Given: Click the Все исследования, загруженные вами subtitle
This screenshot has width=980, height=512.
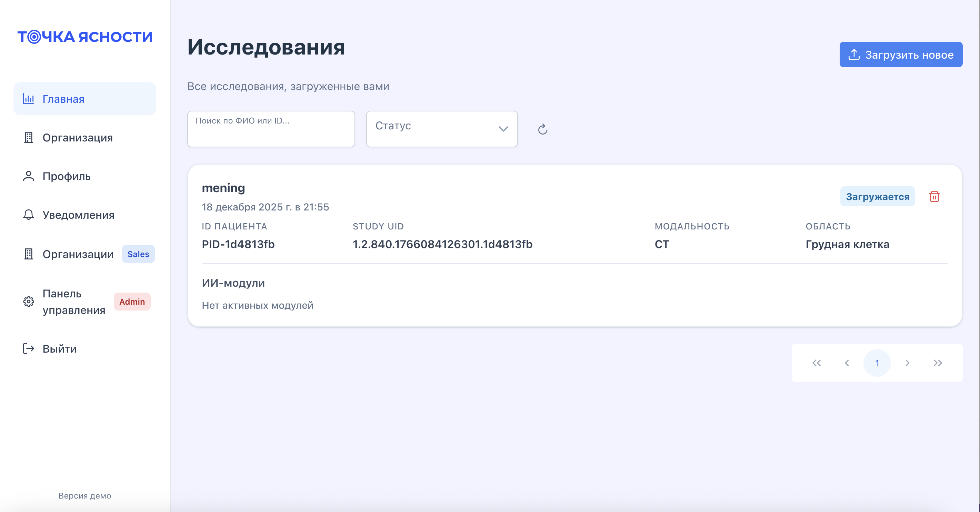Looking at the screenshot, I should [x=288, y=86].
